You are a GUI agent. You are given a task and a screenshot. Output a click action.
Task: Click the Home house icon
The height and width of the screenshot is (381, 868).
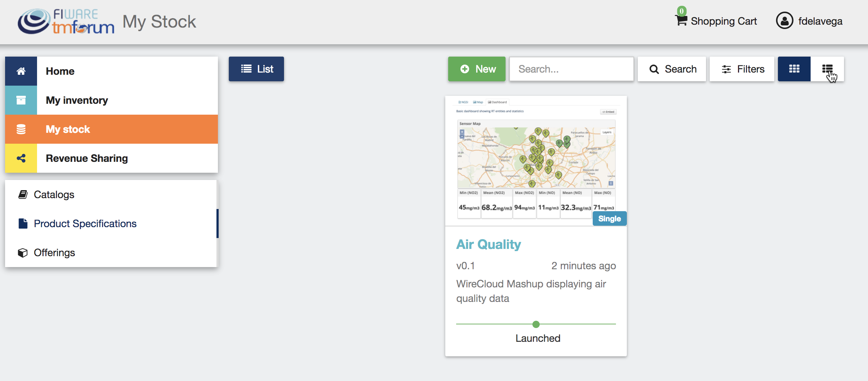21,71
